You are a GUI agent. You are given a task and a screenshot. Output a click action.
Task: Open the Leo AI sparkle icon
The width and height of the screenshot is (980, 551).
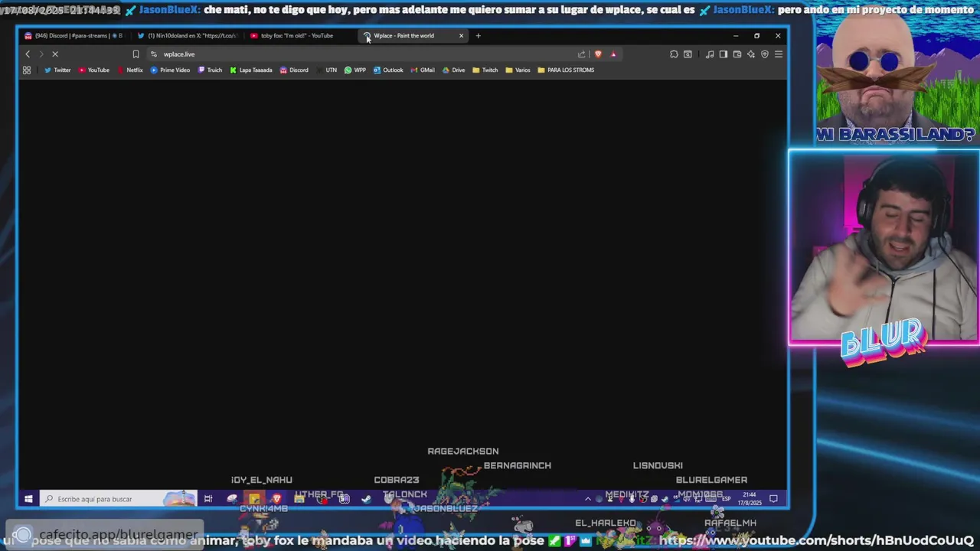coord(751,54)
